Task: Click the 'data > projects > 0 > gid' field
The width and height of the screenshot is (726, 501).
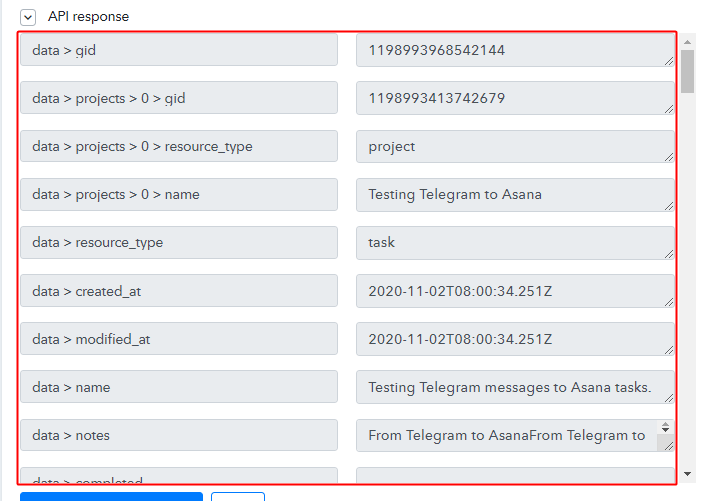Action: 179,98
